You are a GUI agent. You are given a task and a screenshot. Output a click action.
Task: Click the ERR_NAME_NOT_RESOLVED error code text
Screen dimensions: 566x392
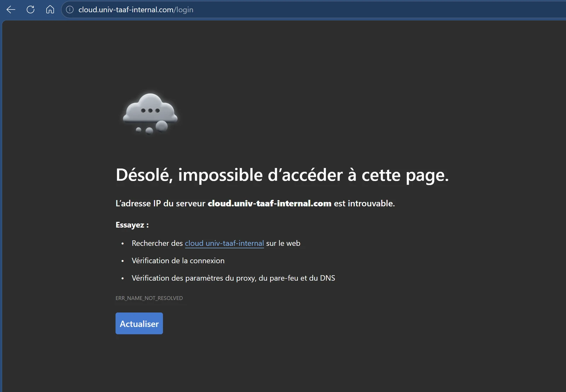click(149, 298)
